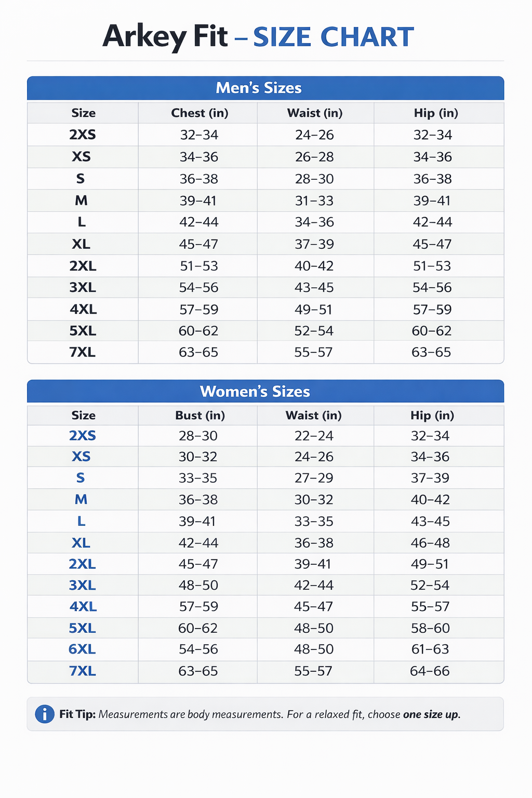Click the blue info icon by Fit Tip
532x798 pixels.
pos(45,714)
